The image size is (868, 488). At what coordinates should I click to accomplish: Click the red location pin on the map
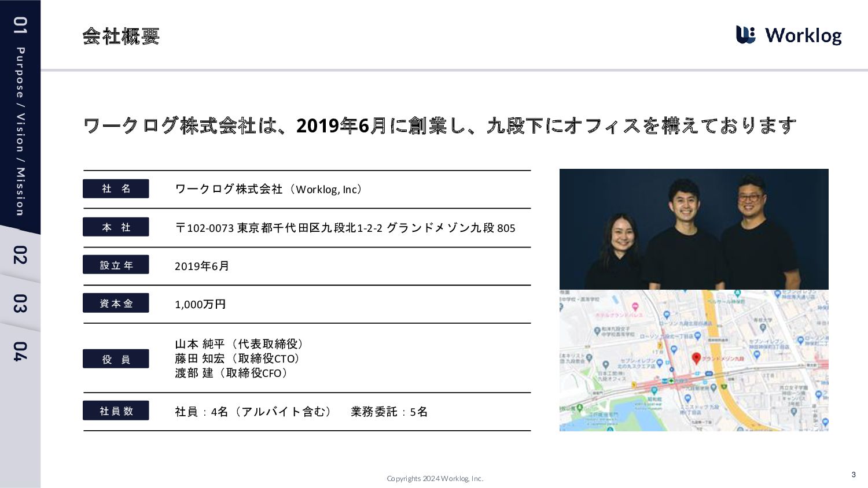tap(696, 358)
